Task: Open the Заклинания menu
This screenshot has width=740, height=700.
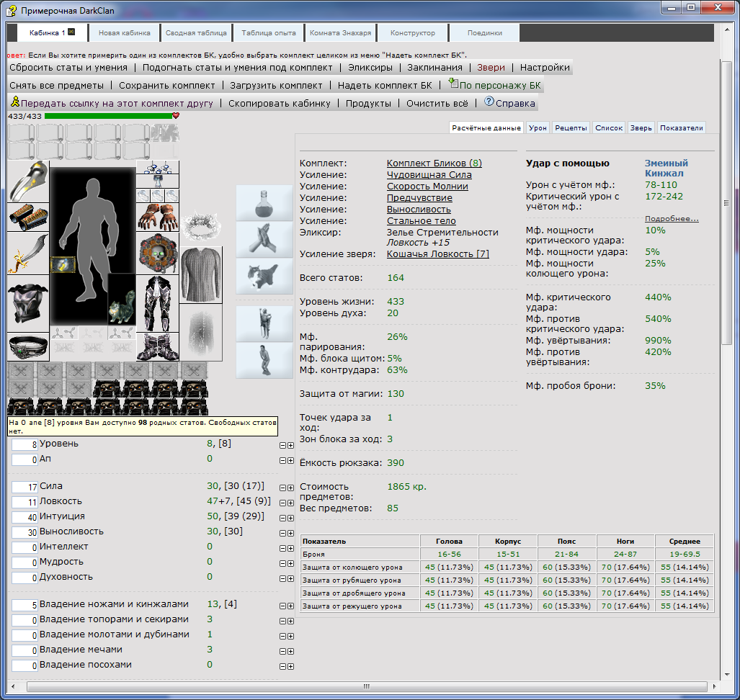Action: tap(434, 68)
